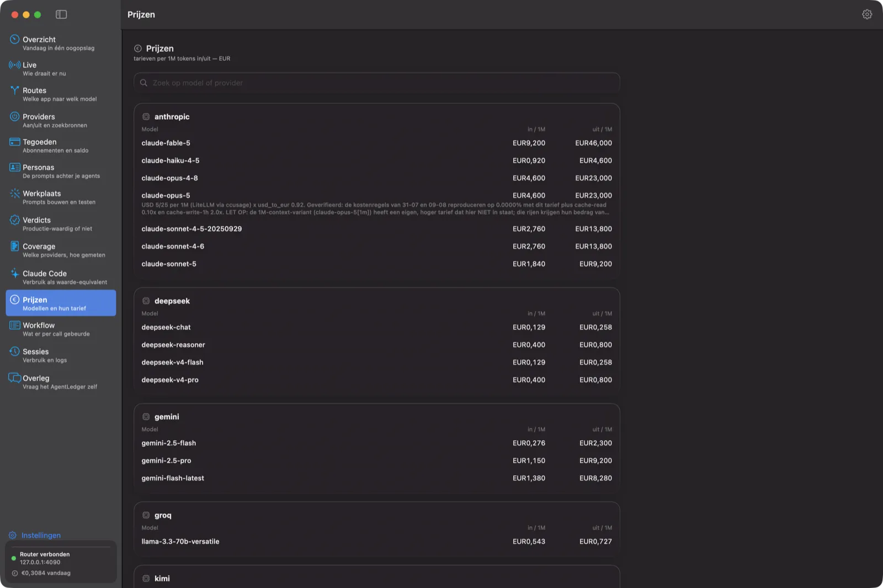Click the Werkplaats sparkle icon

click(14, 193)
